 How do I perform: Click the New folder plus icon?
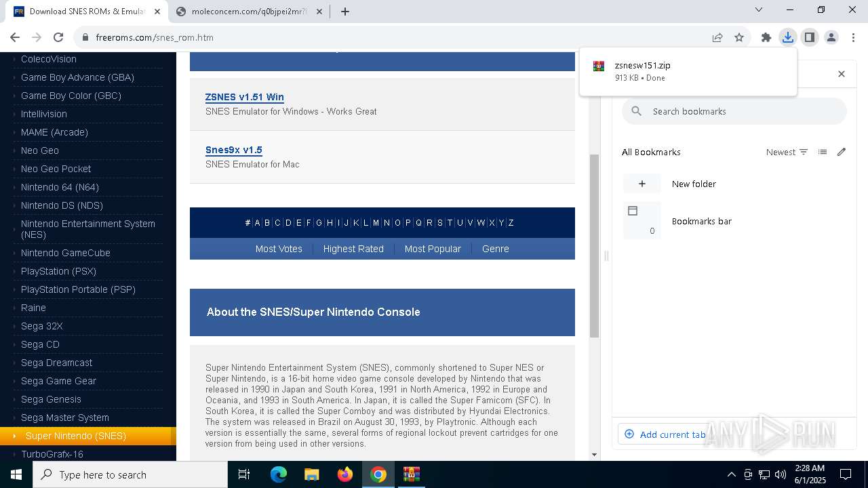[x=642, y=184]
